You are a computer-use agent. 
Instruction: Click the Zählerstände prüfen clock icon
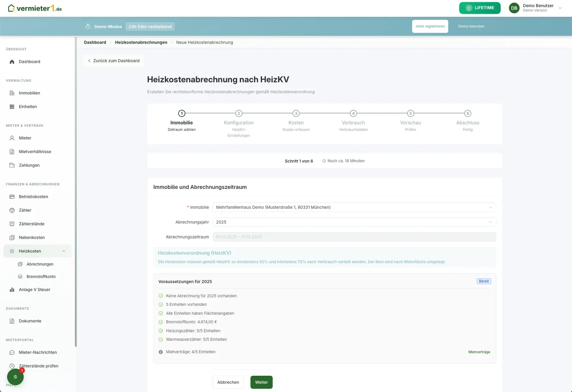[12, 366]
